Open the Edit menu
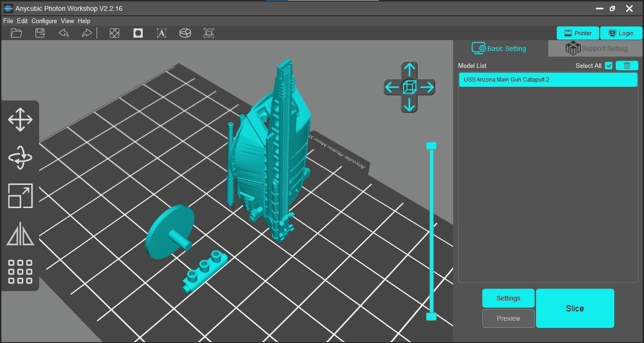This screenshot has width=644, height=343. [22, 21]
